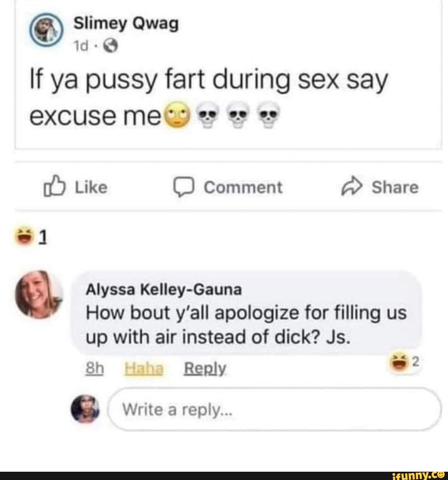Click the reply box user avatar

[85, 409]
